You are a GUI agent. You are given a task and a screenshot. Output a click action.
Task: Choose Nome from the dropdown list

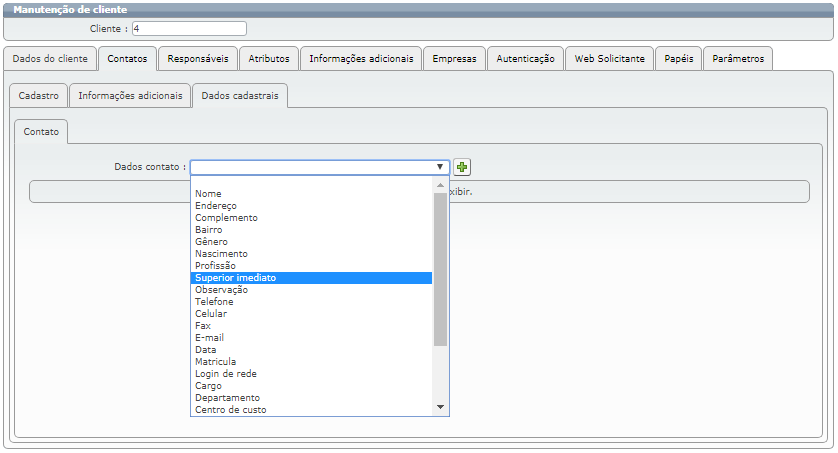[311, 194]
